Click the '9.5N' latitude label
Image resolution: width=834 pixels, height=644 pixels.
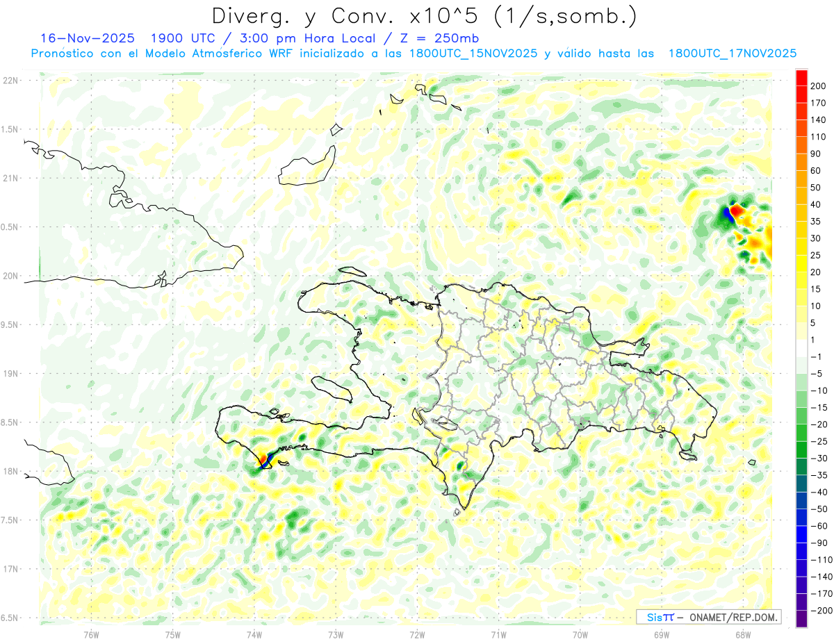pyautogui.click(x=10, y=324)
